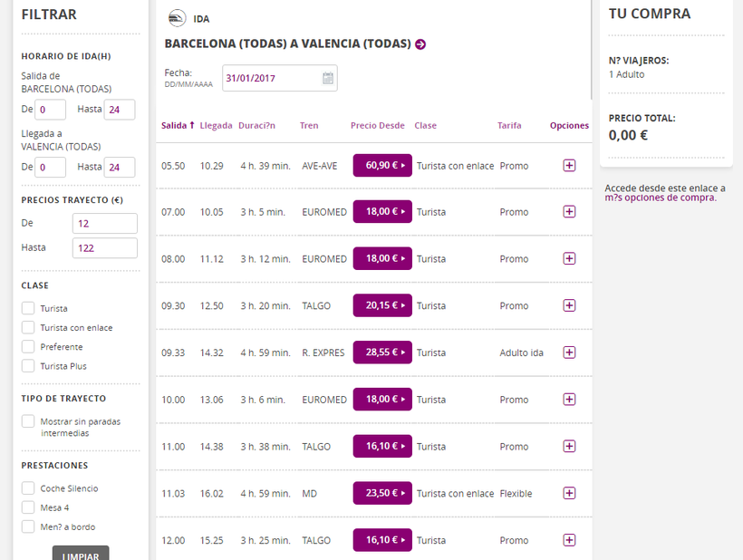Open fare dropdown for 60,90 € price
Viewport: 743px width, 560px height.
click(382, 165)
